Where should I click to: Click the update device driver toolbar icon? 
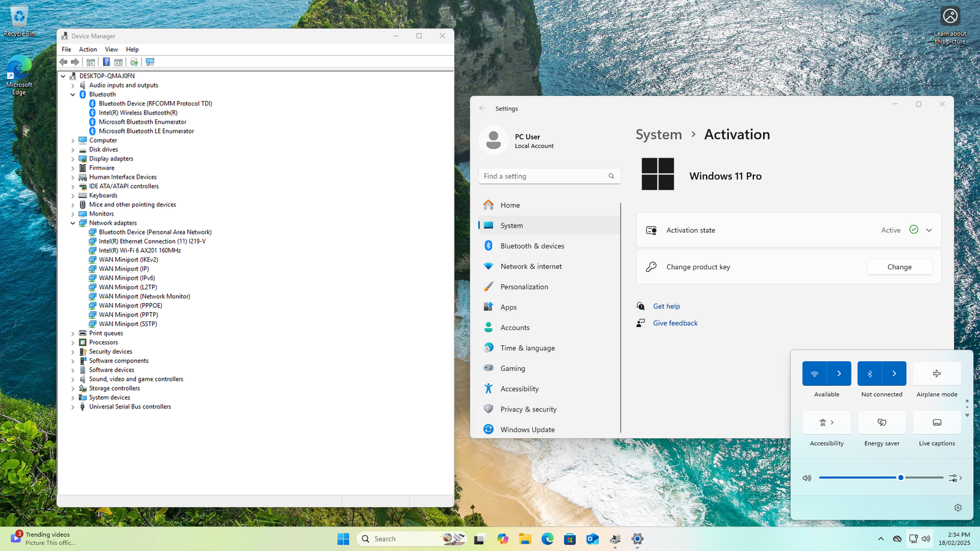tap(134, 62)
